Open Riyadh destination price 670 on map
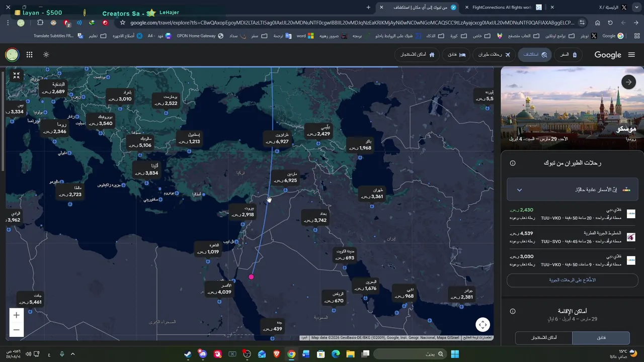The image size is (644, 362). pos(334,297)
